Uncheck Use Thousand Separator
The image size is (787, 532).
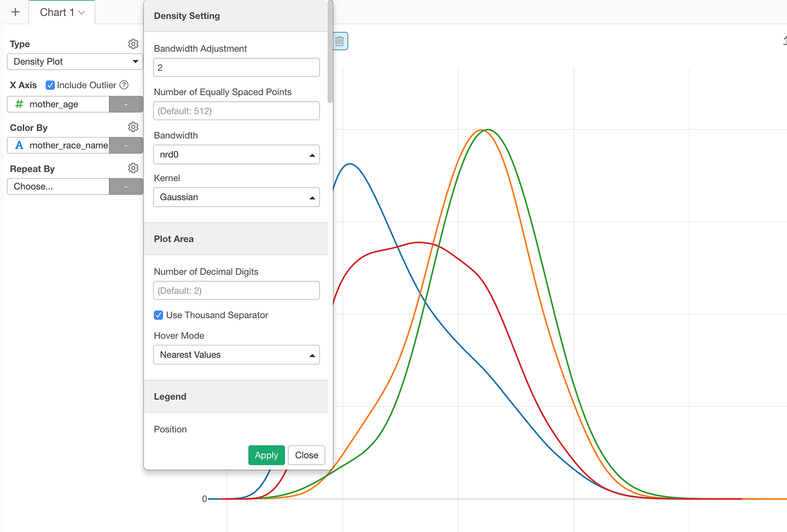click(158, 315)
